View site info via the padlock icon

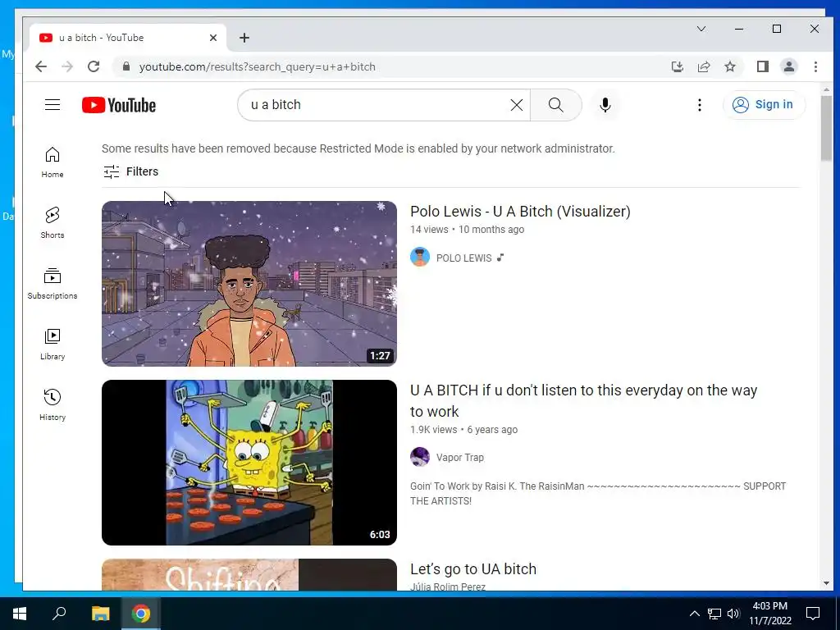click(x=126, y=66)
